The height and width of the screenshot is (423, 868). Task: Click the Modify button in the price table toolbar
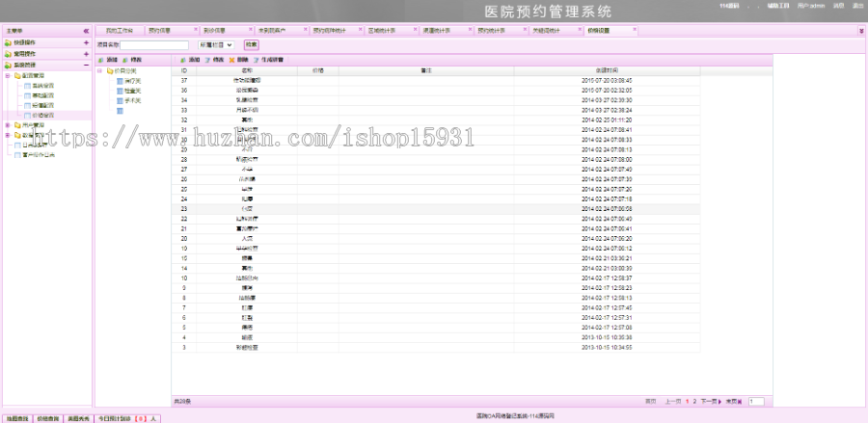[x=214, y=59]
